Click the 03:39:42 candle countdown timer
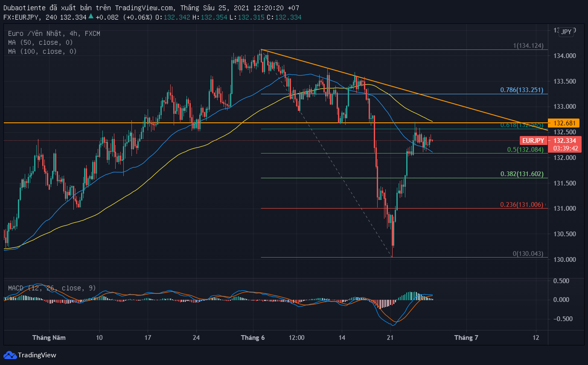Screen dimensions: 588x365 [566, 148]
